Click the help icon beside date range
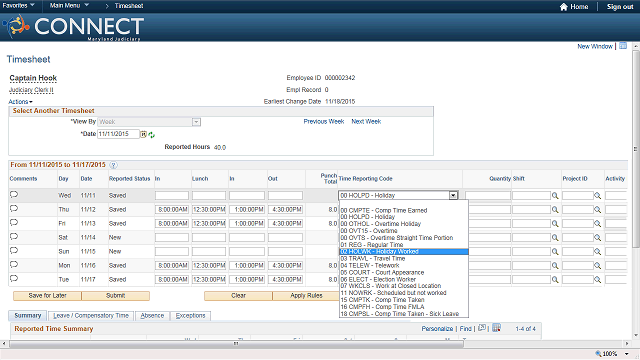The width and height of the screenshot is (640, 360). click(x=113, y=165)
